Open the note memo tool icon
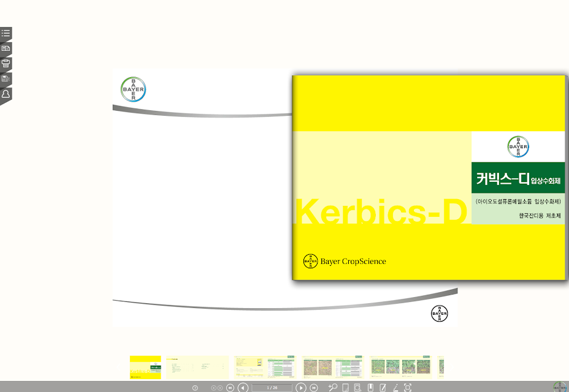 click(383, 388)
